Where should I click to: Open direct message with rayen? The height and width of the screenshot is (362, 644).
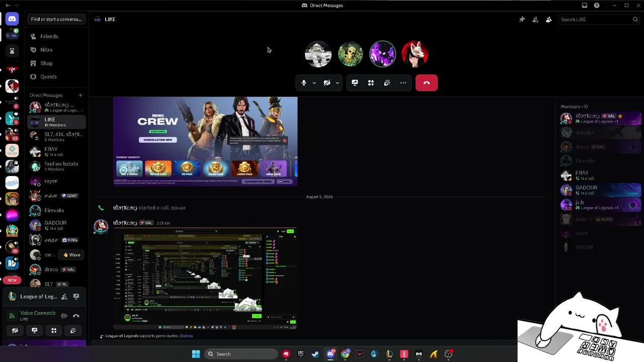[56, 181]
